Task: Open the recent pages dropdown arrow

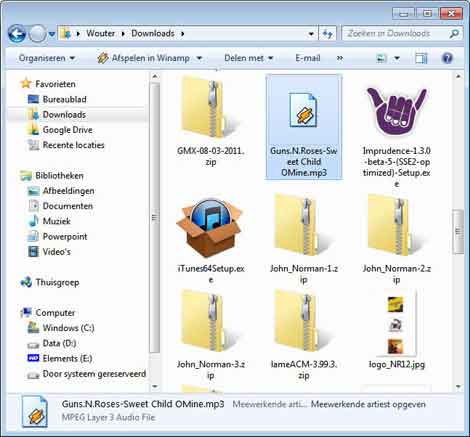Action: coord(52,34)
